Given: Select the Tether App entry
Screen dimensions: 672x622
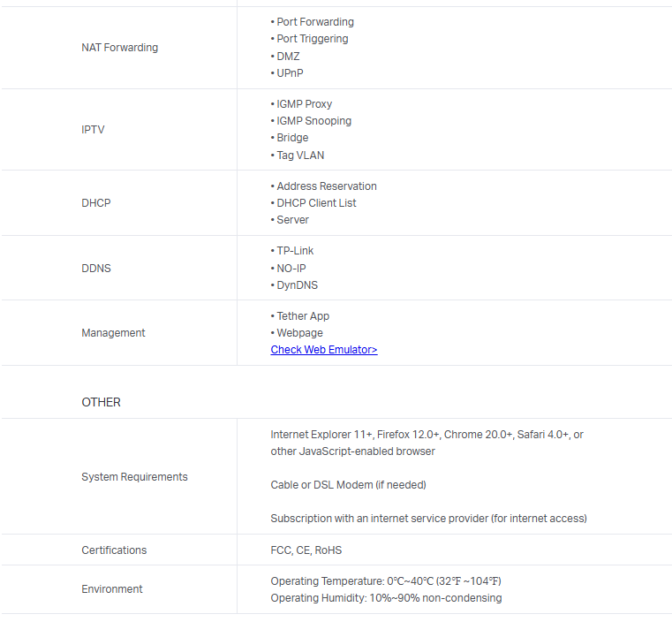Looking at the screenshot, I should coord(302,316).
